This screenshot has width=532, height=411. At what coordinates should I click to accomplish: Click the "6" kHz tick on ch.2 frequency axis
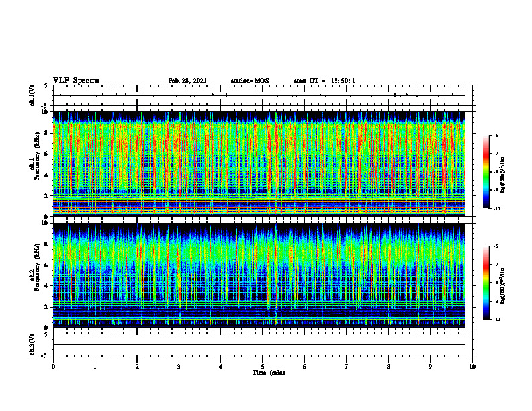(x=47, y=265)
